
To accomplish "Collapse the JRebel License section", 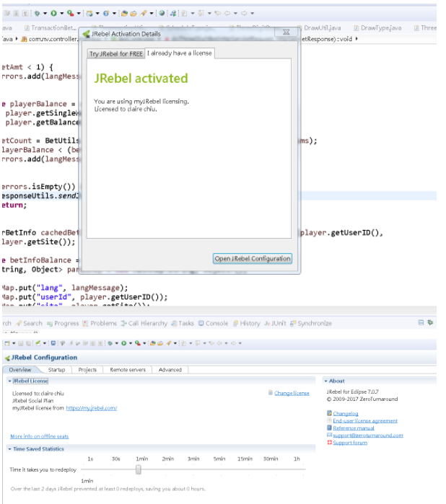I will pyautogui.click(x=9, y=381).
